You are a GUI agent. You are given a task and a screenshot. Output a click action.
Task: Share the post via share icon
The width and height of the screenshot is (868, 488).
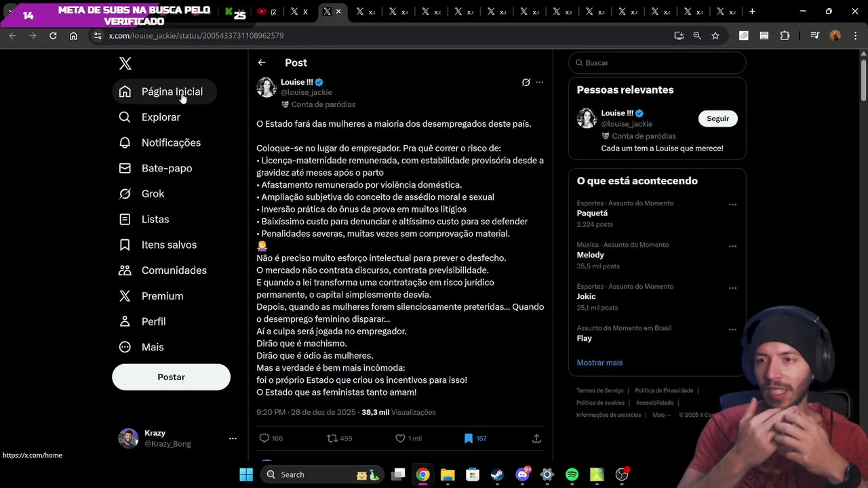click(536, 439)
